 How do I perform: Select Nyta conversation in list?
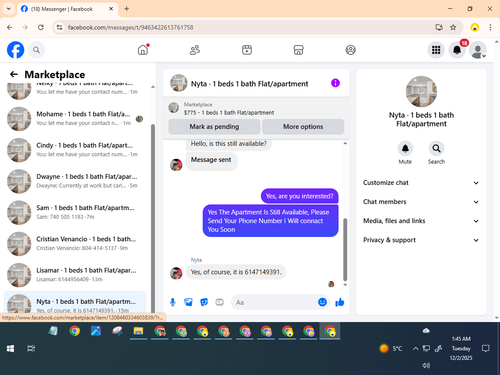tap(75, 303)
